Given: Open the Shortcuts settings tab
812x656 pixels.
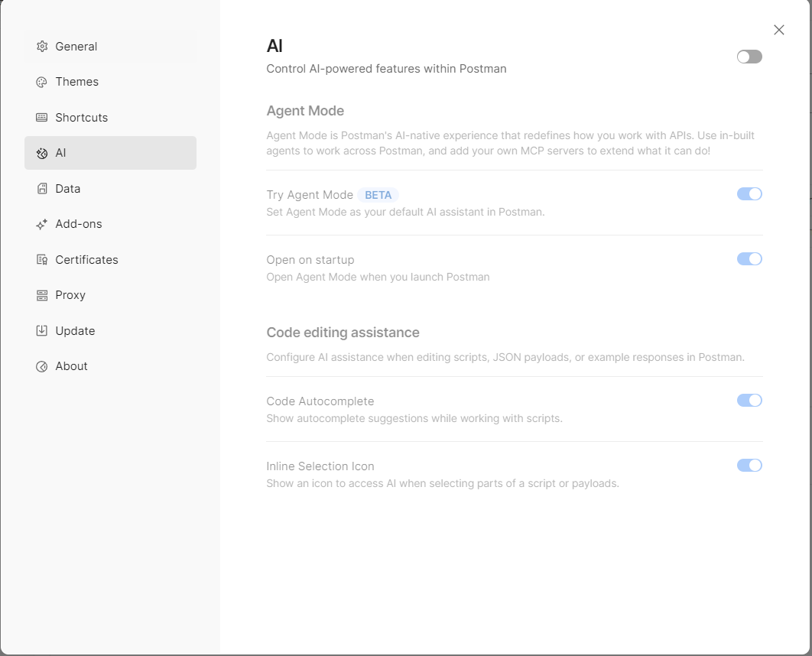Looking at the screenshot, I should (110, 118).
